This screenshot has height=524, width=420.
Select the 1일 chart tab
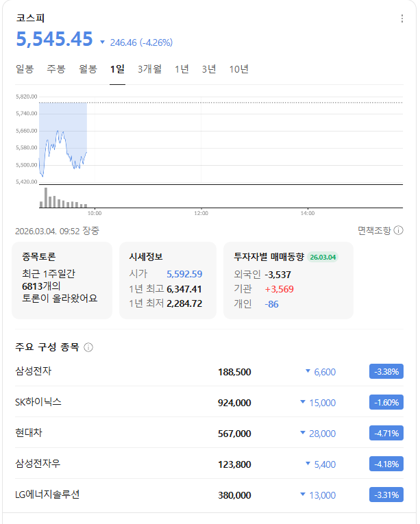117,69
